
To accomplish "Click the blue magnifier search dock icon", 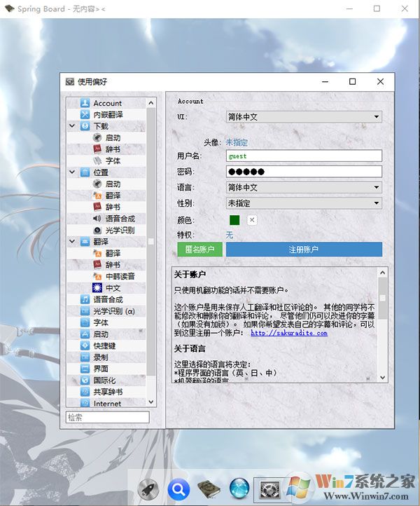I will click(178, 489).
